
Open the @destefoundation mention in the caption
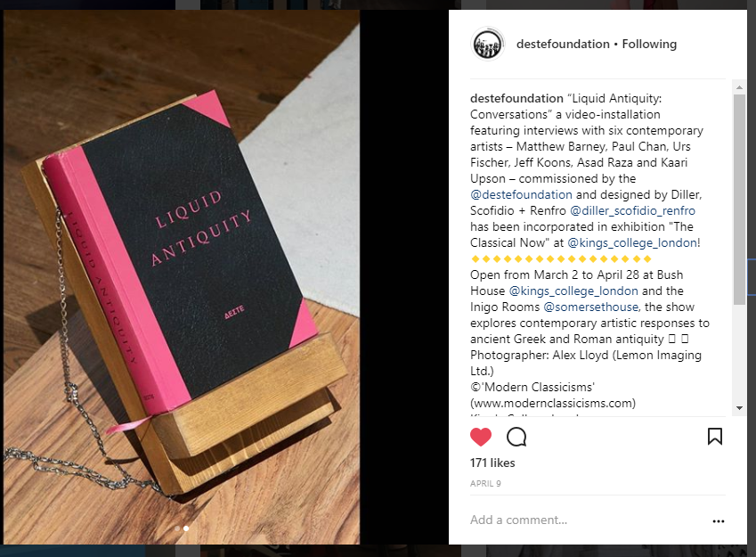point(521,194)
